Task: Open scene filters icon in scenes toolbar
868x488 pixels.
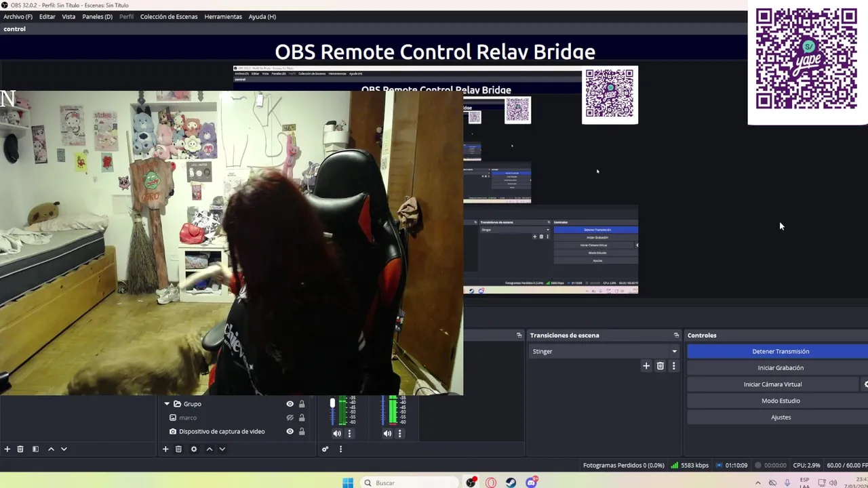Action: pos(35,449)
